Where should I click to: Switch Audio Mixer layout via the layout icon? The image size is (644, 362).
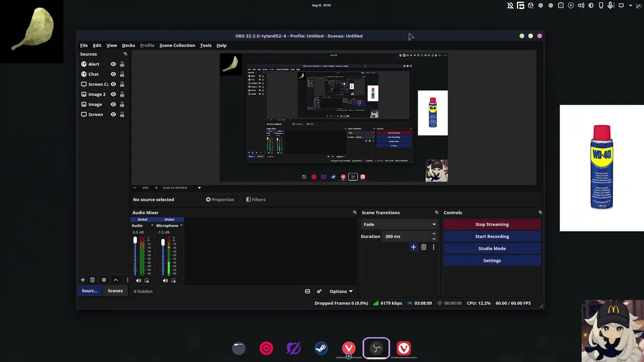click(x=307, y=291)
